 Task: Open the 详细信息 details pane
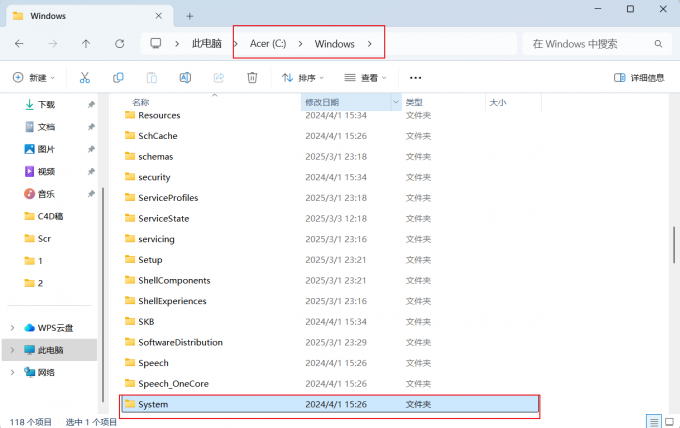tap(639, 78)
